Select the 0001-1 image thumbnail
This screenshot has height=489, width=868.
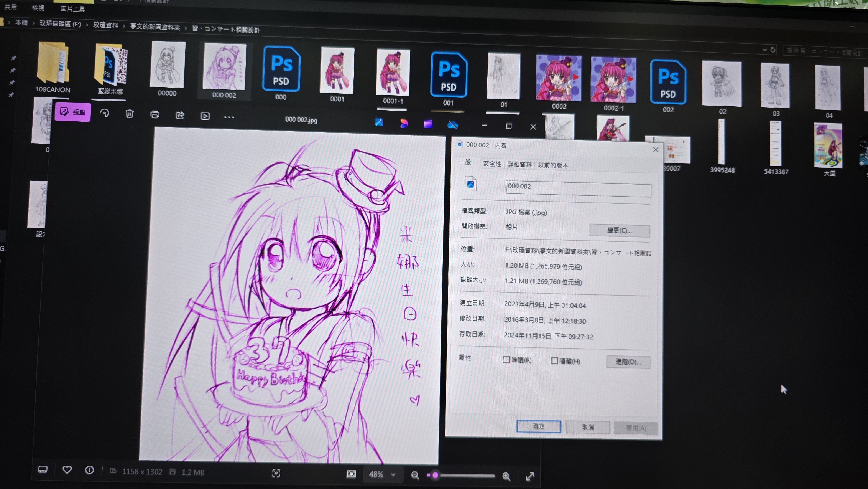point(393,76)
